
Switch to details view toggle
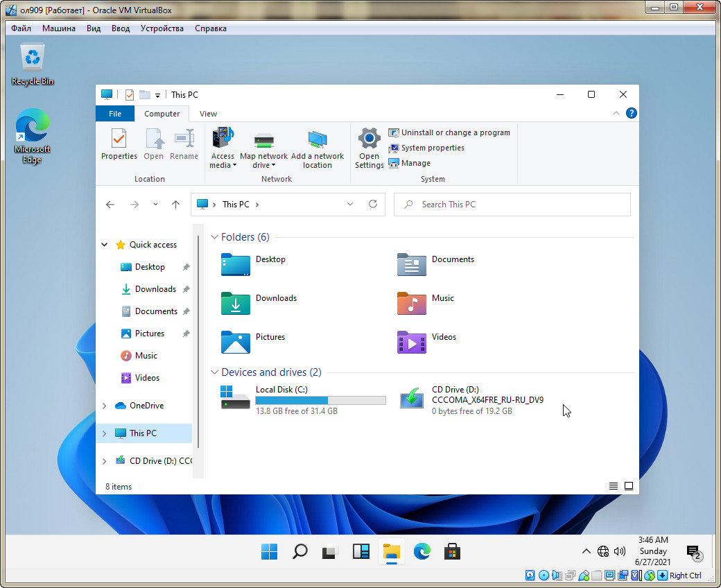(x=614, y=486)
